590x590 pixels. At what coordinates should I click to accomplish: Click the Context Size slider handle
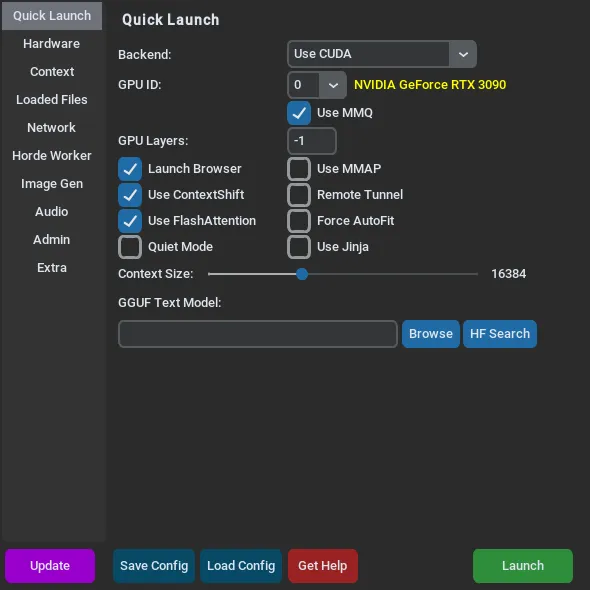pos(302,274)
